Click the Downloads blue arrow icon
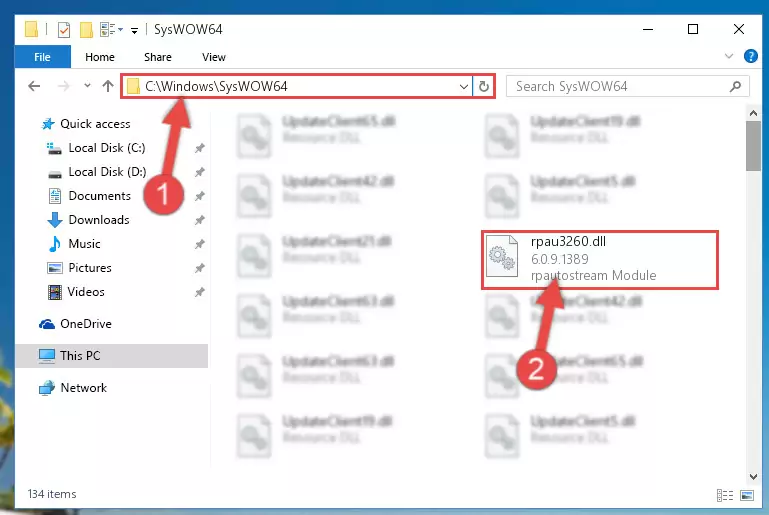Image resolution: width=769 pixels, height=515 pixels. pos(55,220)
